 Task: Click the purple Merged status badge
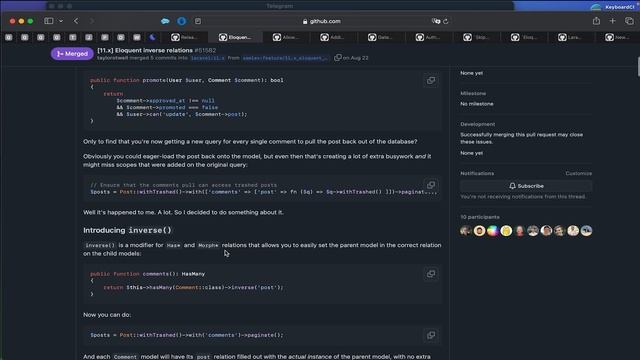[x=72, y=53]
